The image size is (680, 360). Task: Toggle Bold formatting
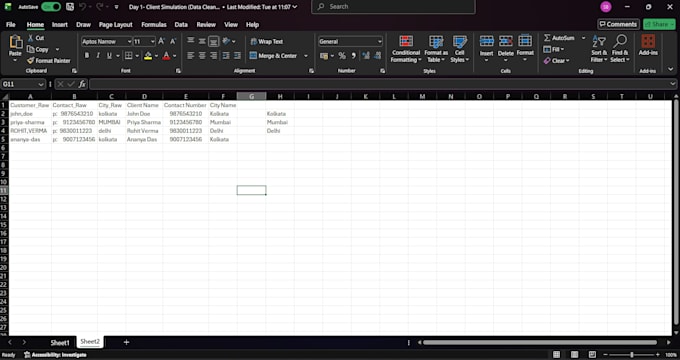coord(87,56)
